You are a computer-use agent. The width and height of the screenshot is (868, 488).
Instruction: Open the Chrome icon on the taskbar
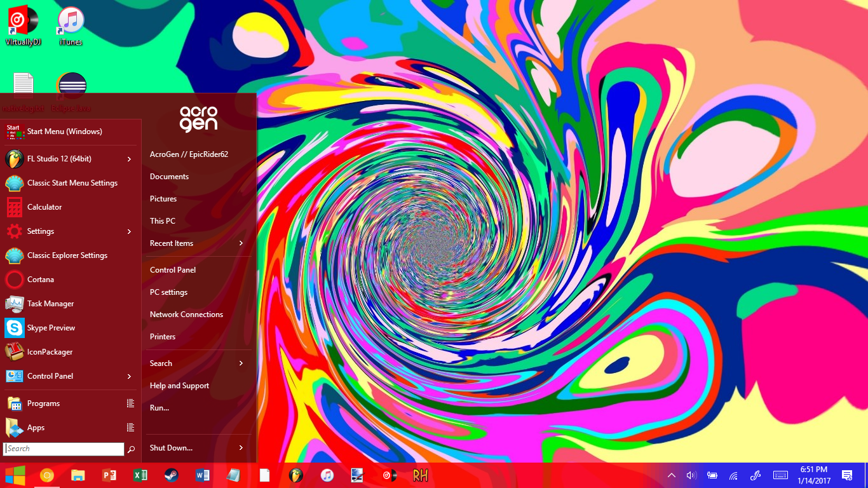click(46, 475)
